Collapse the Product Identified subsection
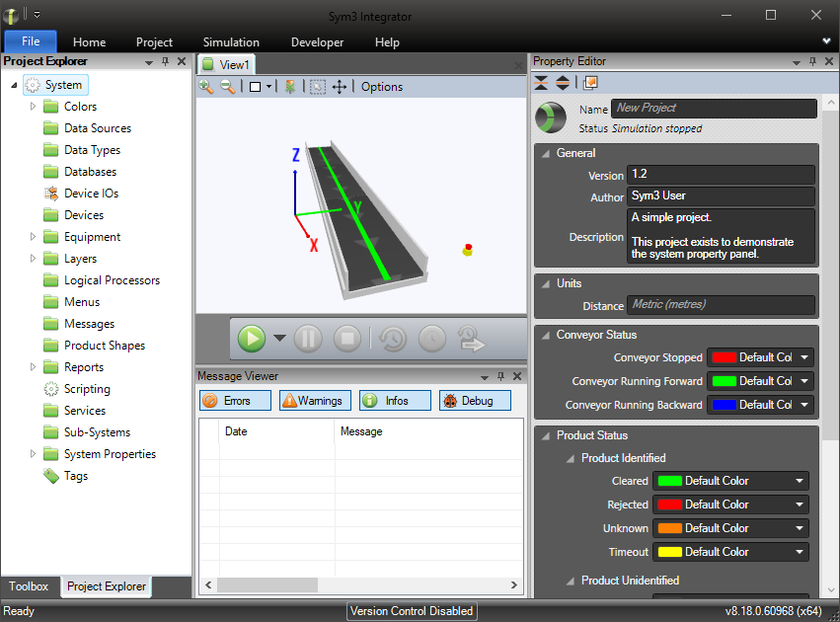 [571, 458]
